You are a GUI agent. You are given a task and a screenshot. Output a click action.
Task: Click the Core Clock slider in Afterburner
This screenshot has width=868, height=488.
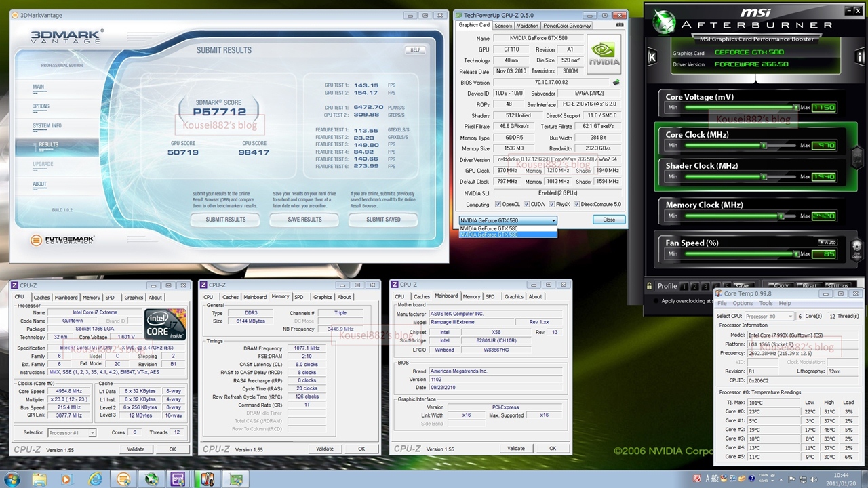pos(741,145)
